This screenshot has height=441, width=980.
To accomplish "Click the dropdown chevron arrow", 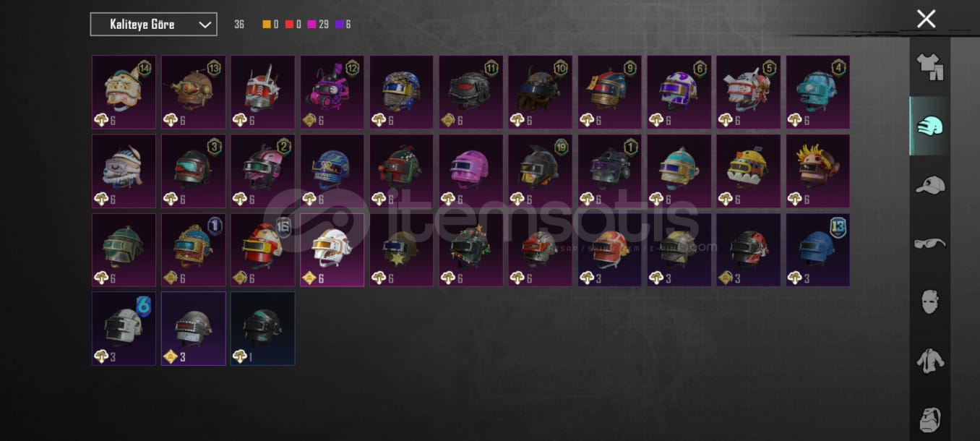I will click(205, 25).
